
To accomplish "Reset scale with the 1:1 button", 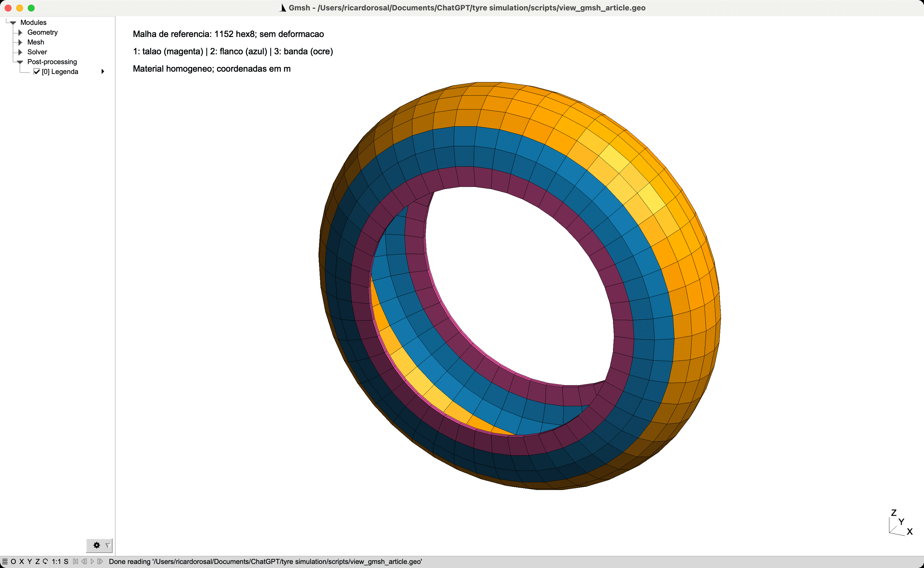I will [x=56, y=561].
